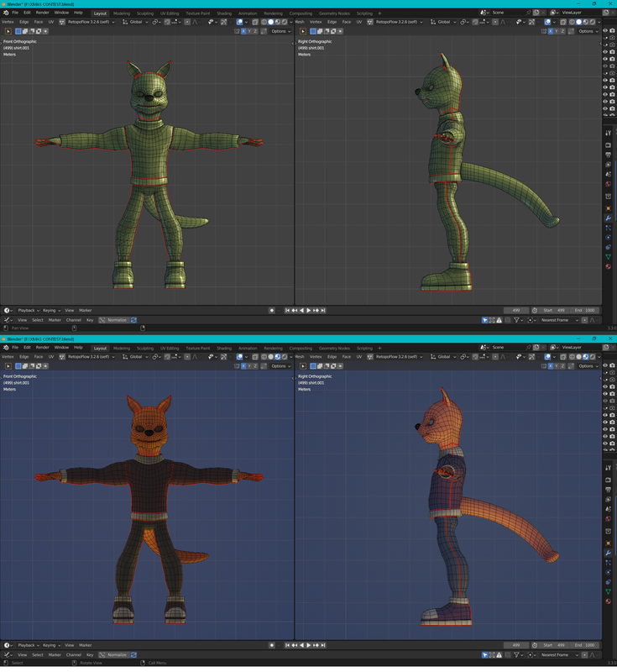617x672 pixels.
Task: Select solid shading in lower window Front viewport
Action: (x=270, y=356)
